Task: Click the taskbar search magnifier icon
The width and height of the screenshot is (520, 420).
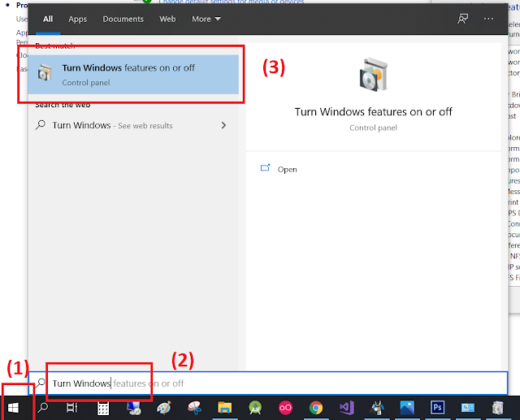Action: click(x=43, y=408)
